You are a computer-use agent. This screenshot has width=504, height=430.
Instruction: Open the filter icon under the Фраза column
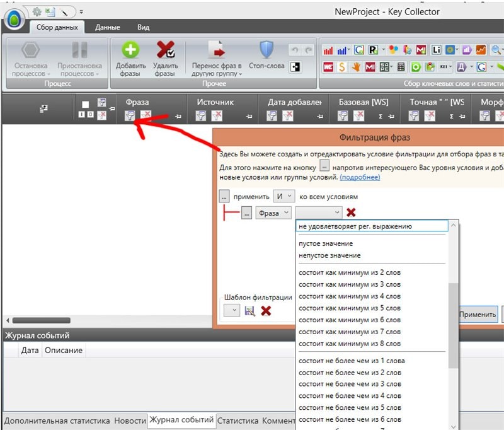[x=130, y=115]
